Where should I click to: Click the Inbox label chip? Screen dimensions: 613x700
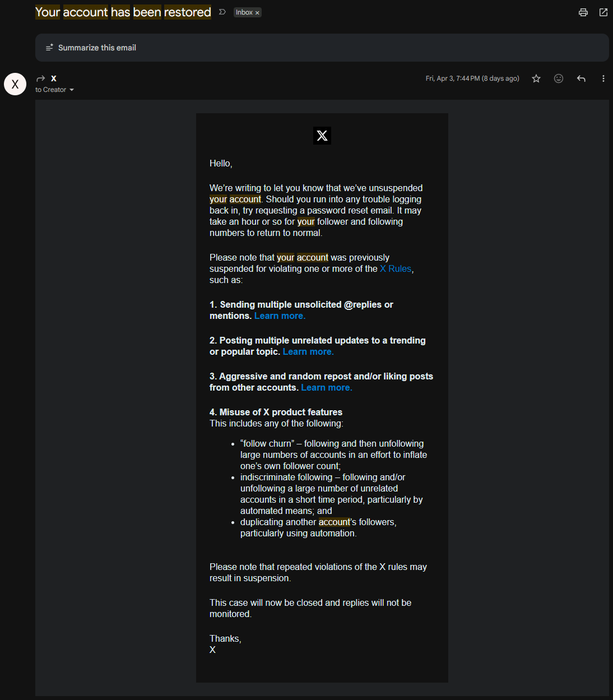pyautogui.click(x=244, y=12)
